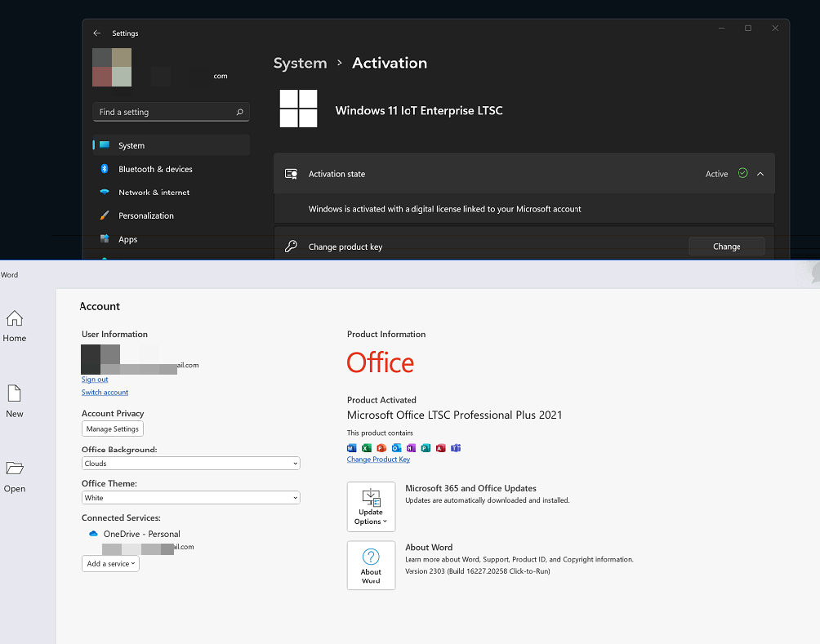
Task: Go back using the Settings back arrow
Action: pyautogui.click(x=96, y=33)
